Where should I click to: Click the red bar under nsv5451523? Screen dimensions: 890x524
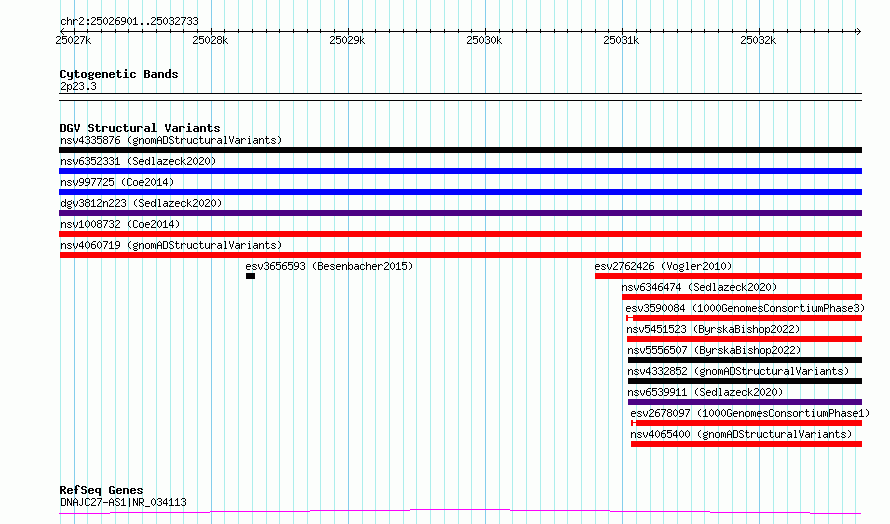pyautogui.click(x=745, y=339)
